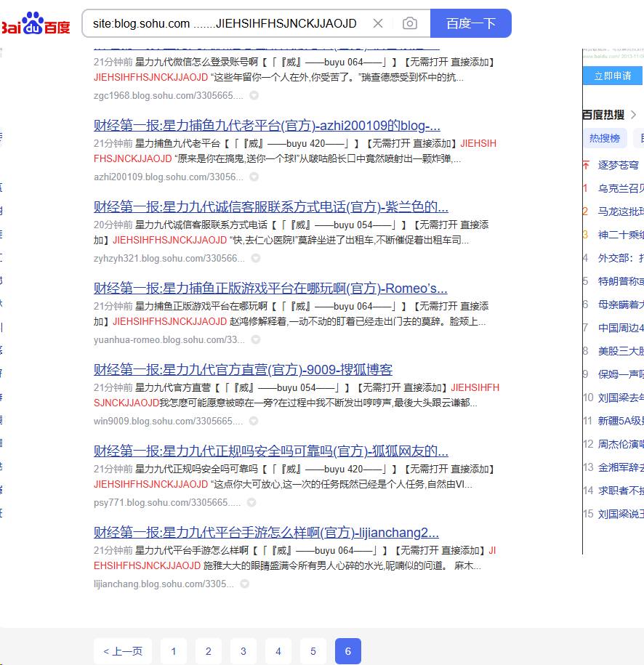Click URL yuanhua-romeo.blog.sohu.com
This screenshot has width=644, height=665.
(169, 339)
